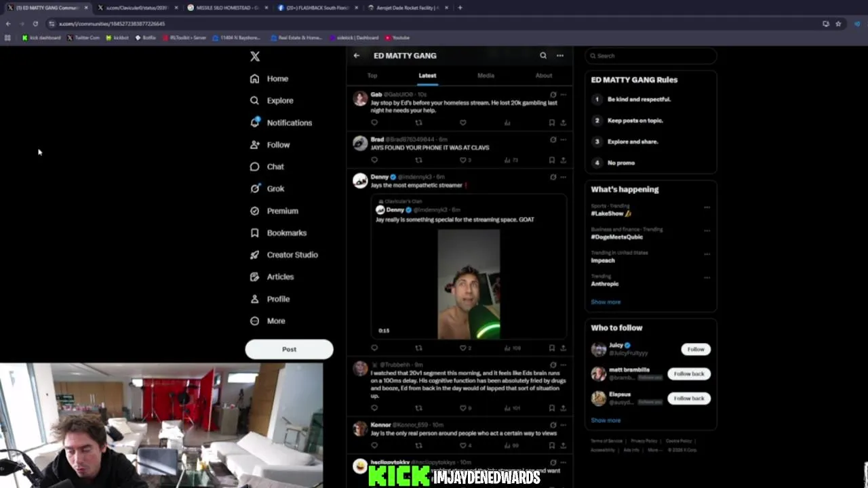
Task: Bookmark Trubbehh's post
Action: [551, 408]
